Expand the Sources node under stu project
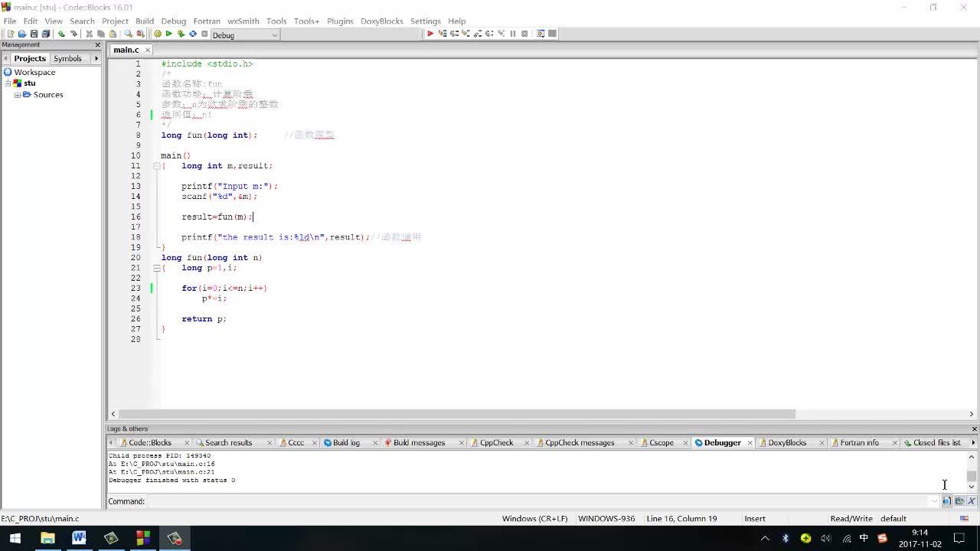Screen dimensions: 980x551 pos(17,94)
